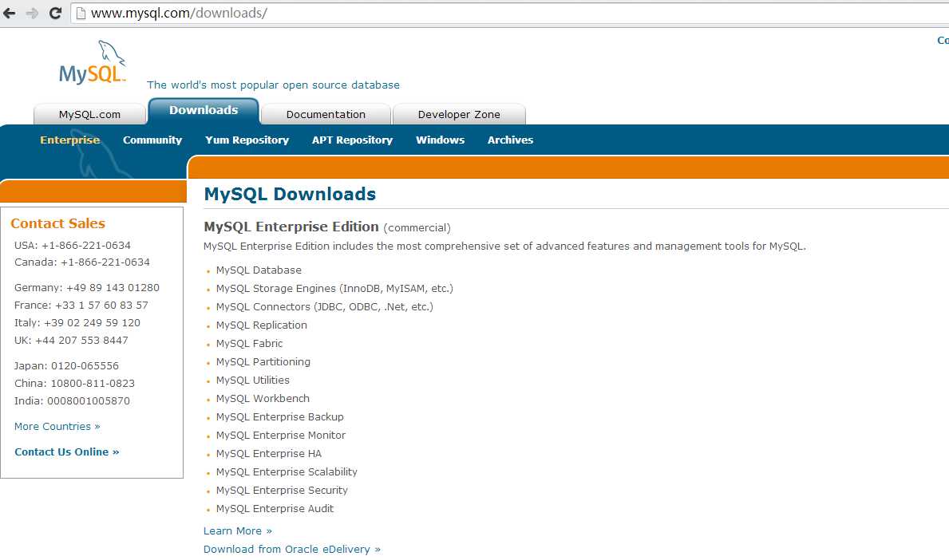The width and height of the screenshot is (949, 560).
Task: Focus the URL address bar field
Action: (508, 13)
